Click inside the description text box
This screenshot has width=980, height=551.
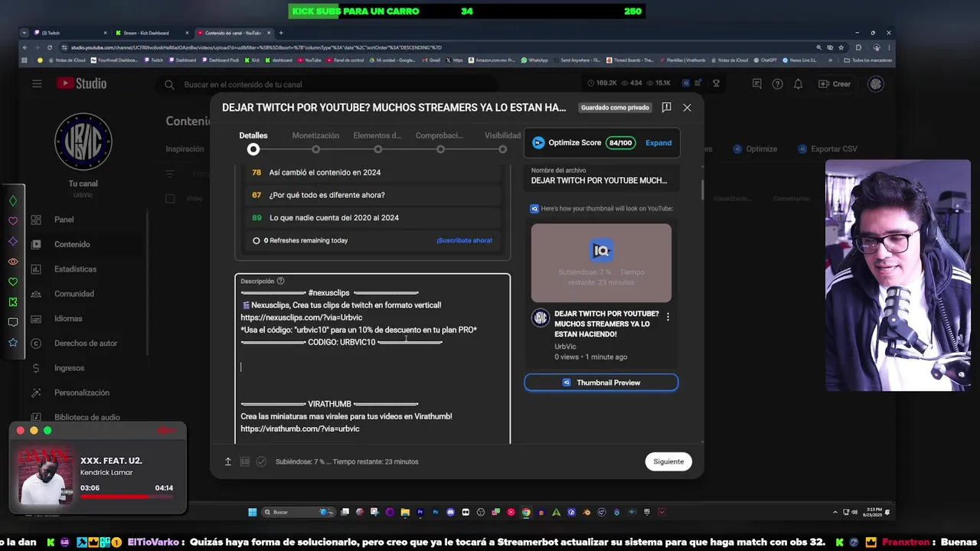(x=372, y=358)
